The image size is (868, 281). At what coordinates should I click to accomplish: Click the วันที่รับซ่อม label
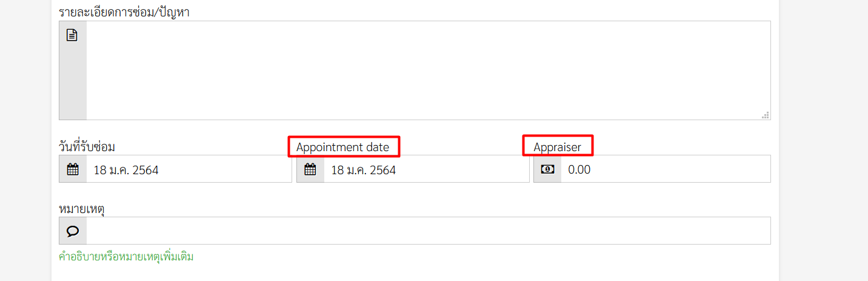[x=87, y=146]
